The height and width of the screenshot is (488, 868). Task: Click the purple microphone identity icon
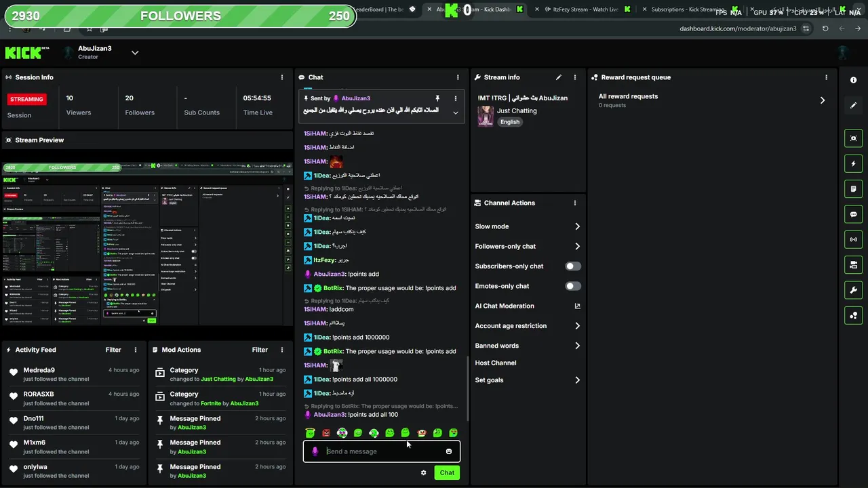(x=315, y=451)
